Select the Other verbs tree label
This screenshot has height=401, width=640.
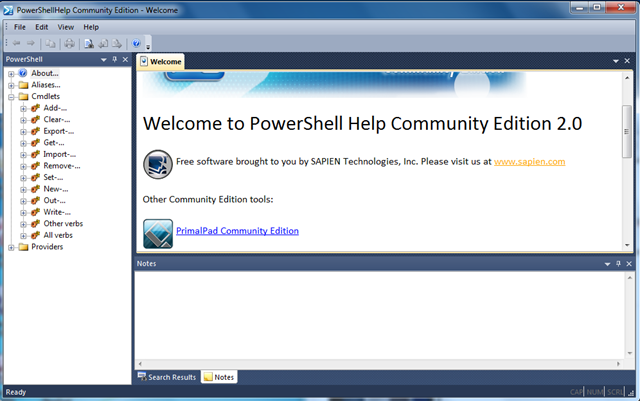(x=63, y=224)
